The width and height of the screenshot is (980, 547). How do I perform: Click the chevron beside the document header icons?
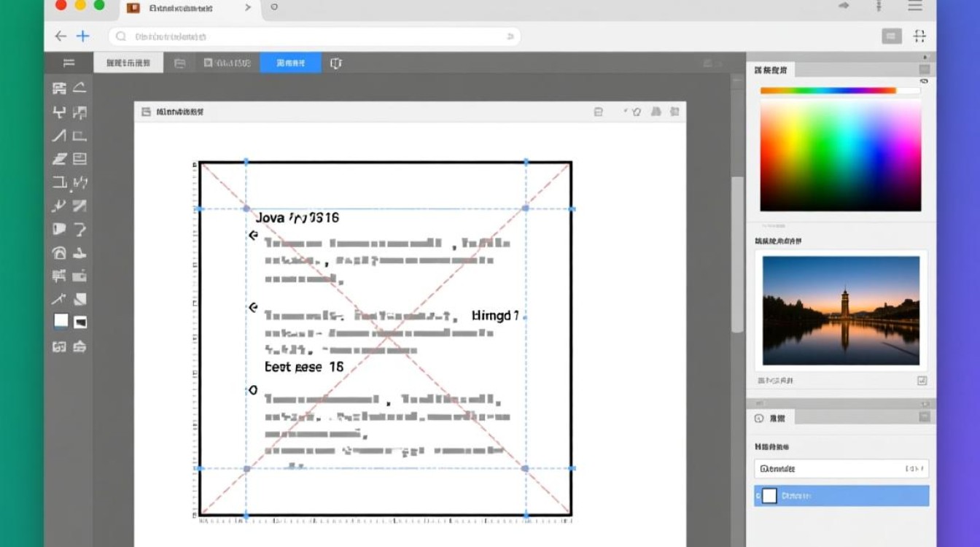(x=624, y=112)
